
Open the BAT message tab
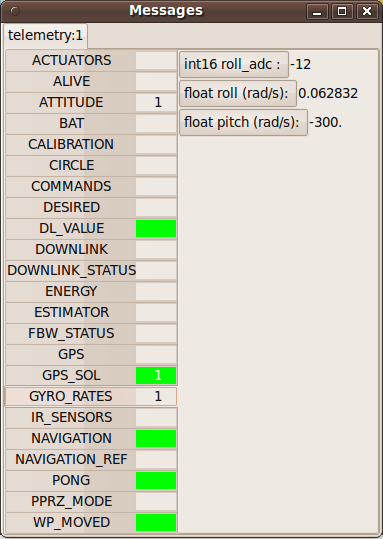point(91,123)
